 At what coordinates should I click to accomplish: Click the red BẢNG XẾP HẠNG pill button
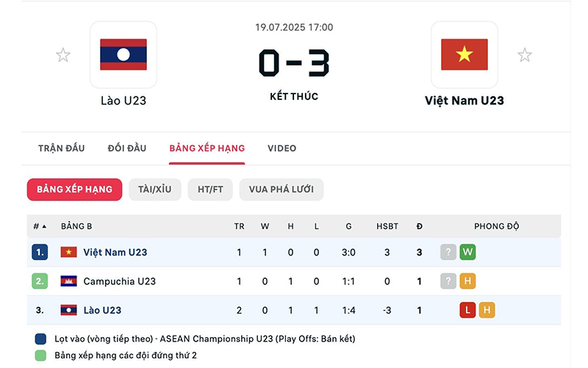coord(75,189)
